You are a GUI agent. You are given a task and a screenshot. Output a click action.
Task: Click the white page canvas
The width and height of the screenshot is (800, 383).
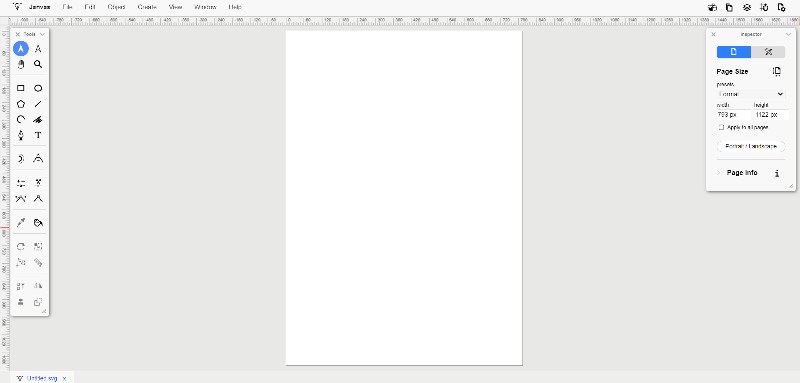[x=404, y=198]
